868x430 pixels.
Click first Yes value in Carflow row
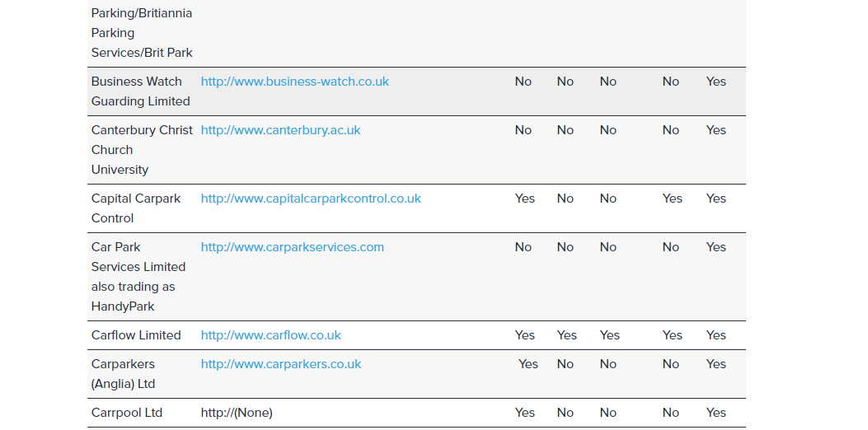(525, 334)
